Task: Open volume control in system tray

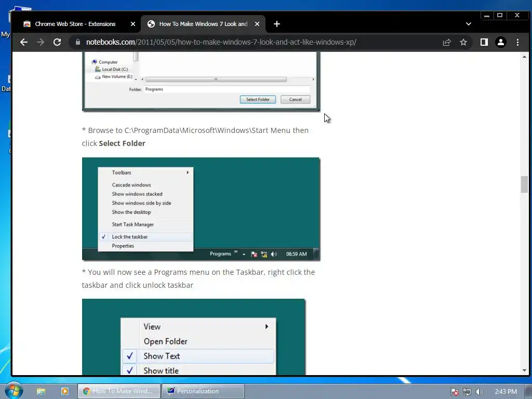Action: click(479, 392)
